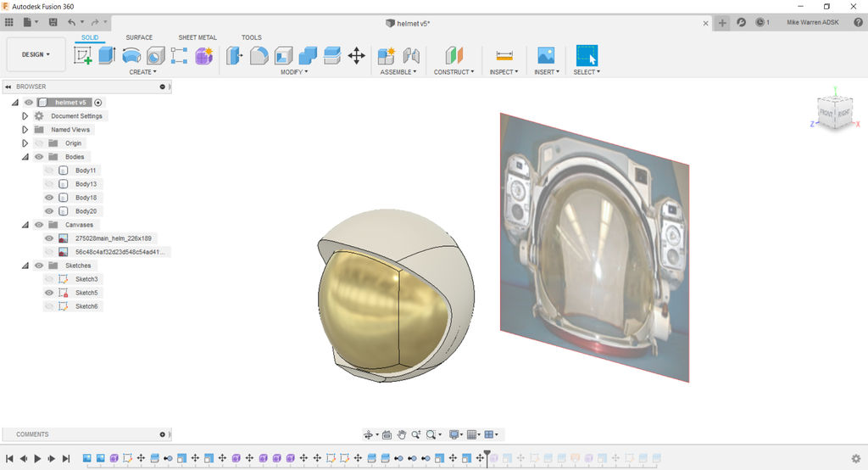Viewport: 868px width, 470px height.
Task: Select the Shell tool icon
Action: tap(283, 55)
